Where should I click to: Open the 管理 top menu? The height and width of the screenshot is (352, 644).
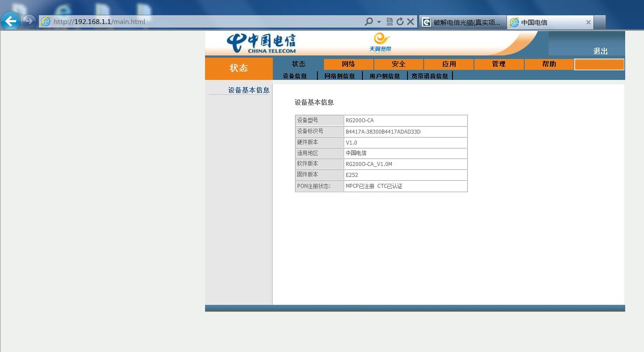point(499,64)
